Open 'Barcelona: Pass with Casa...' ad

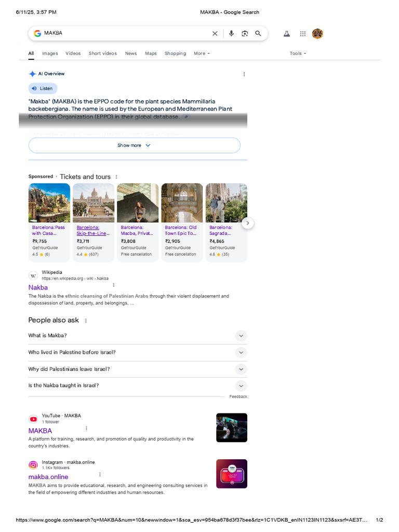pyautogui.click(x=48, y=230)
